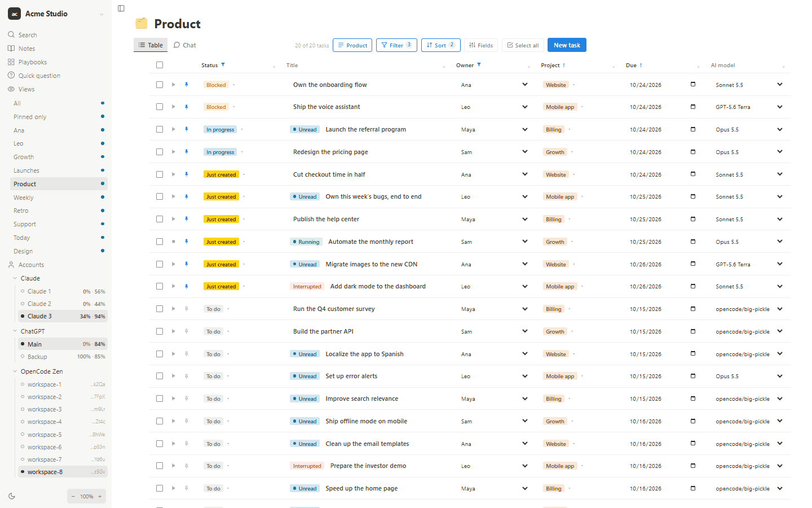Tick the select-all header checkbox
812x508 pixels.
pos(160,65)
